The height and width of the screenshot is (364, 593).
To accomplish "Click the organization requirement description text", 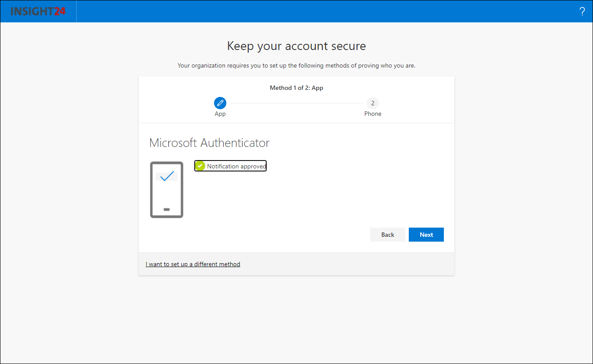I will (296, 65).
